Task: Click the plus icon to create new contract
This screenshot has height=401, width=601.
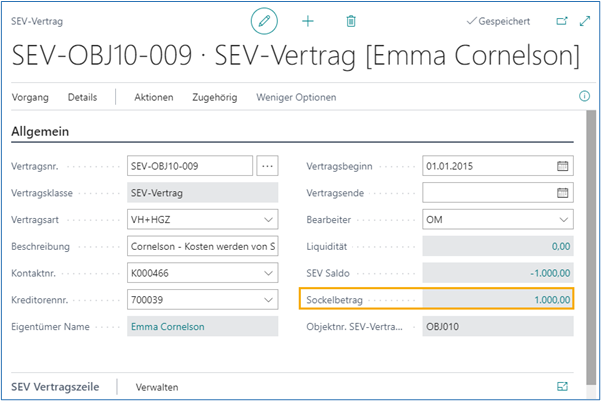Action: tap(308, 21)
